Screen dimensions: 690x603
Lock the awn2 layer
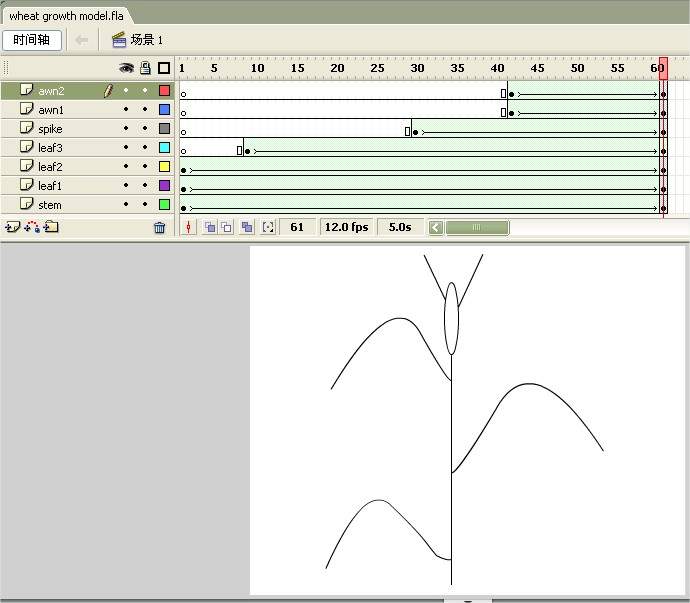click(145, 90)
